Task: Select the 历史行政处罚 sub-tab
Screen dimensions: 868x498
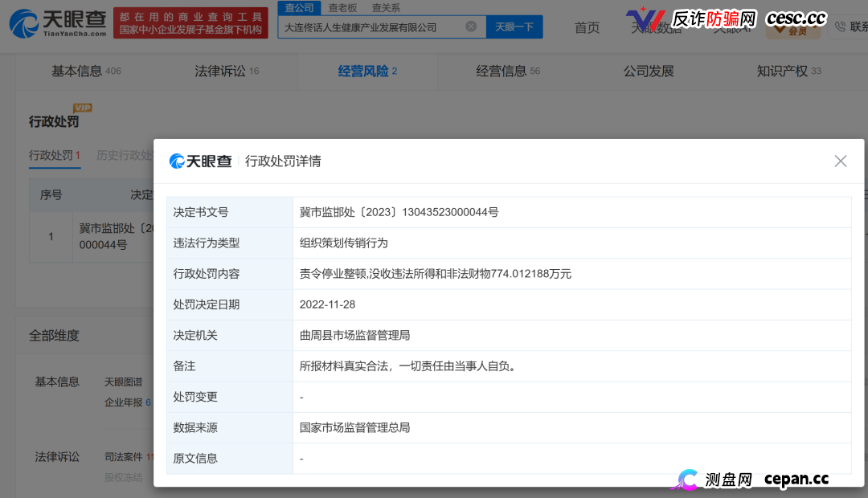Action: tap(125, 156)
